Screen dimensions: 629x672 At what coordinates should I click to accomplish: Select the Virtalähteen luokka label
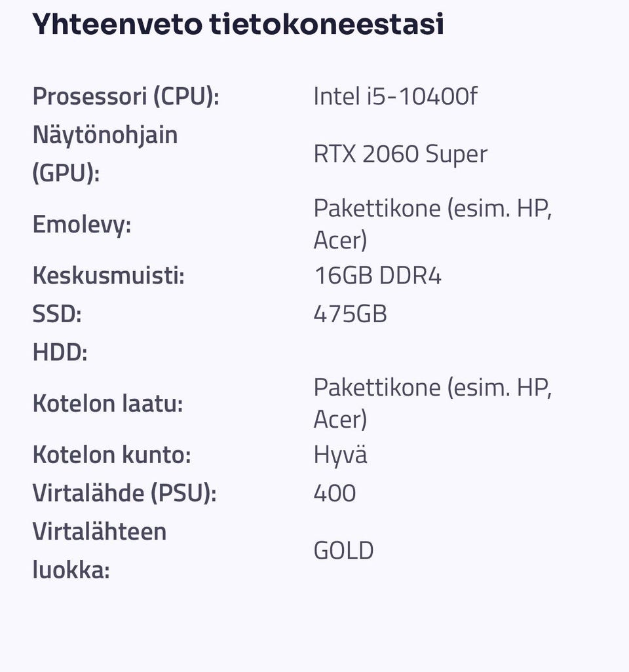pos(100,551)
